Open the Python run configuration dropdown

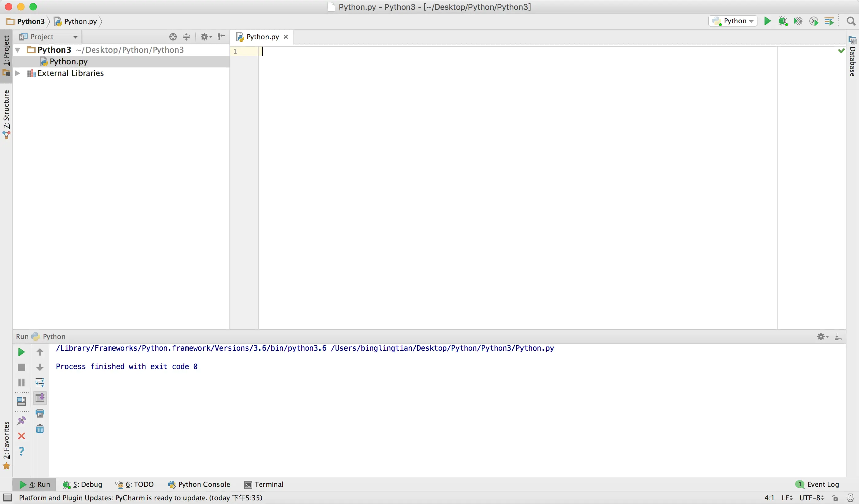(733, 21)
